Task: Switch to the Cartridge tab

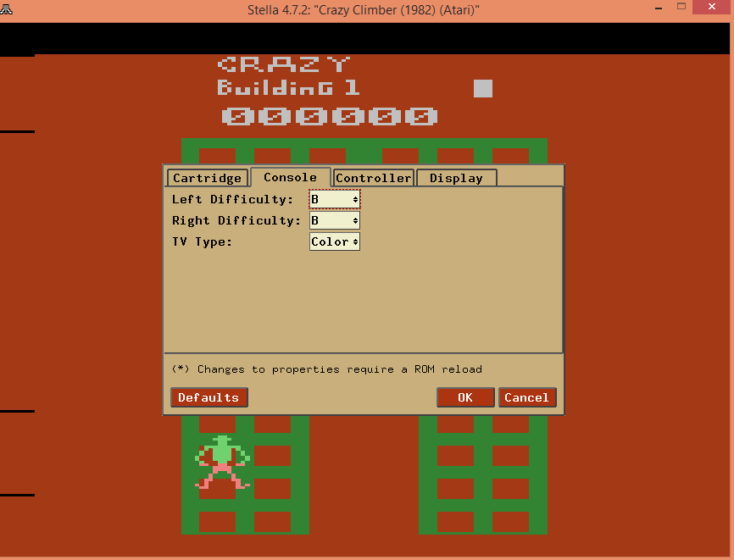Action: click(208, 178)
